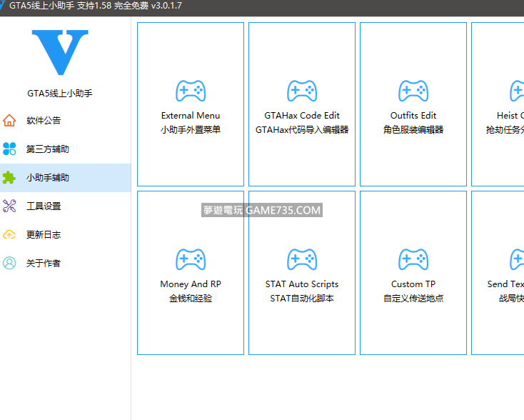Click the Money And RP gamepad icon

tap(191, 259)
